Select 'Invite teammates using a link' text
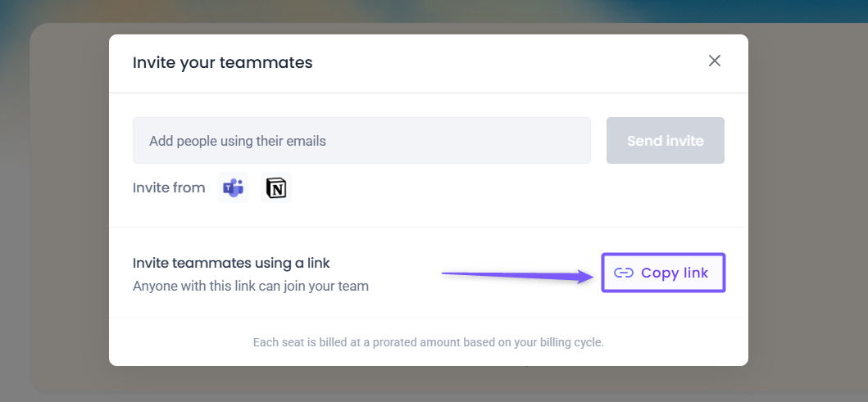The width and height of the screenshot is (868, 402). coord(231,263)
